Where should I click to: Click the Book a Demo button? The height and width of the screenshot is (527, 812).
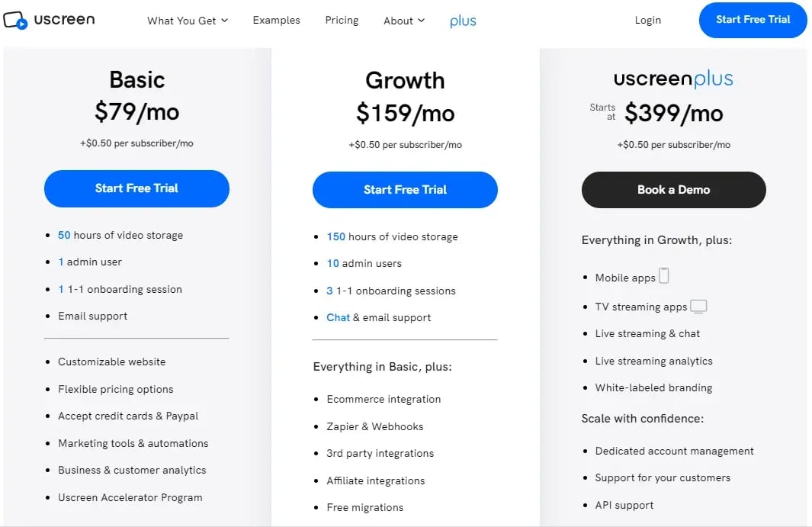click(x=674, y=190)
